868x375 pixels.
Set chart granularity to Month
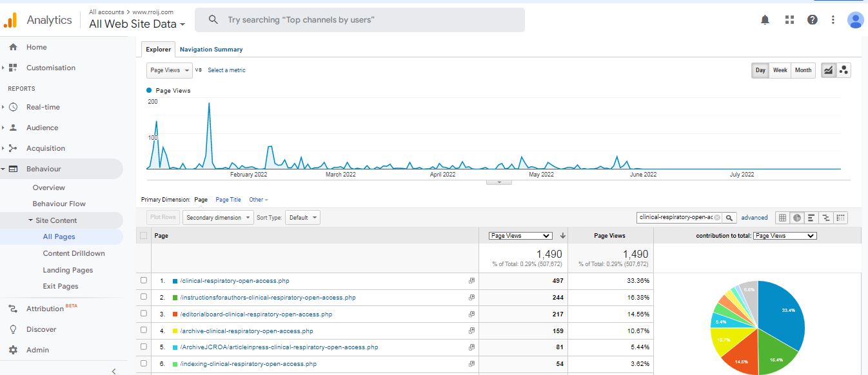point(803,70)
